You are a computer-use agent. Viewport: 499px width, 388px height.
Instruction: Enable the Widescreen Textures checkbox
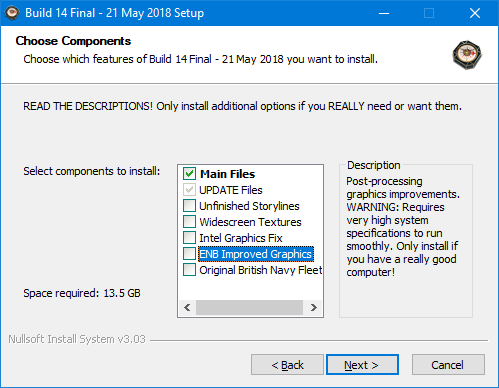pos(189,222)
